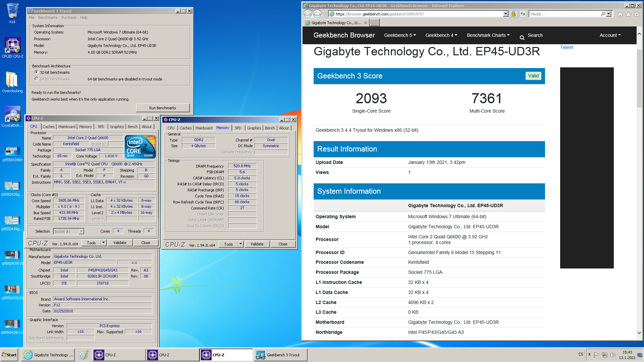Open the Overclocking folder on the desktop
644x362 pixels.
click(x=12, y=82)
